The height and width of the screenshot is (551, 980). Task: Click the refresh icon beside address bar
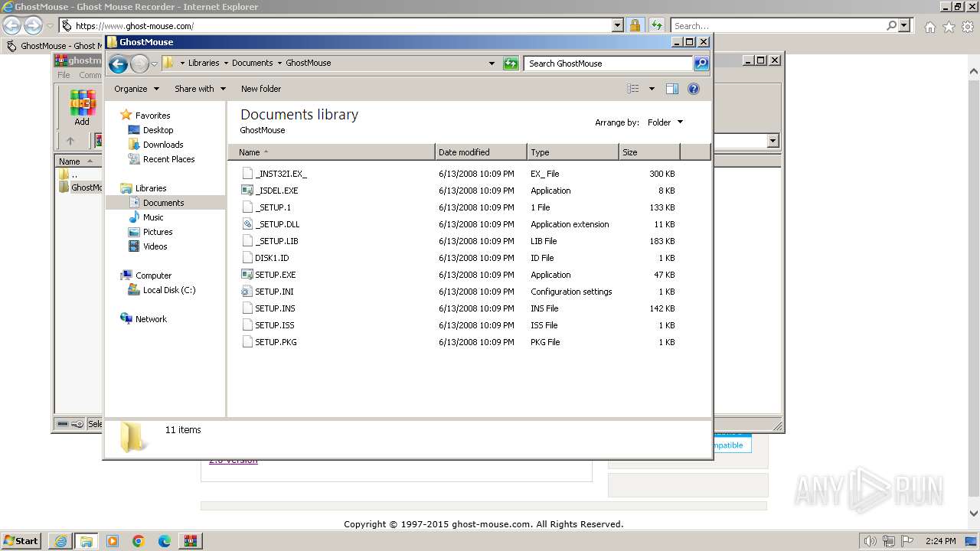[511, 64]
